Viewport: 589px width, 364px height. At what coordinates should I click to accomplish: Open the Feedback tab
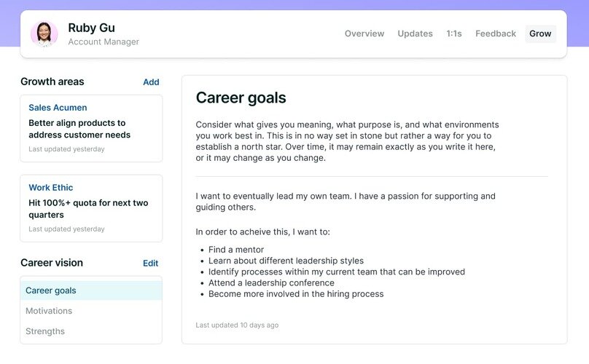coord(496,33)
